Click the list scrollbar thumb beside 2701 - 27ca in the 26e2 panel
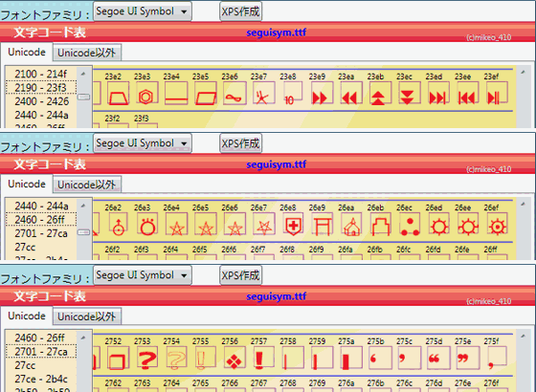Image resolution: width=536 pixels, height=392 pixels. (84, 232)
